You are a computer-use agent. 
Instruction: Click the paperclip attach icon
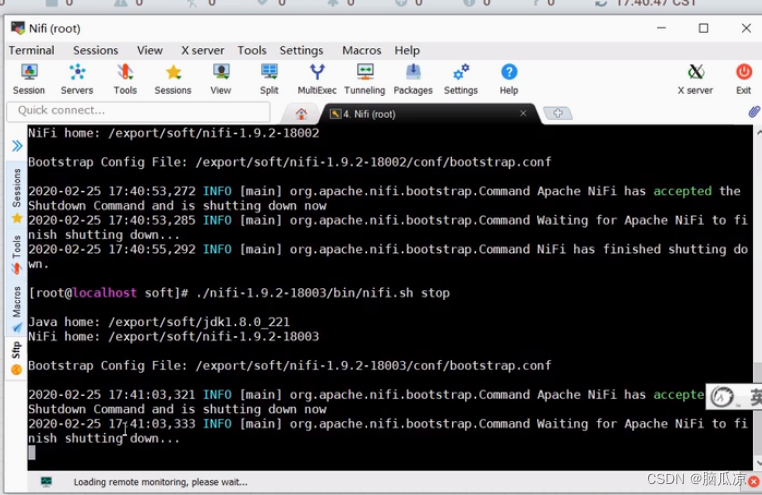coord(754,112)
